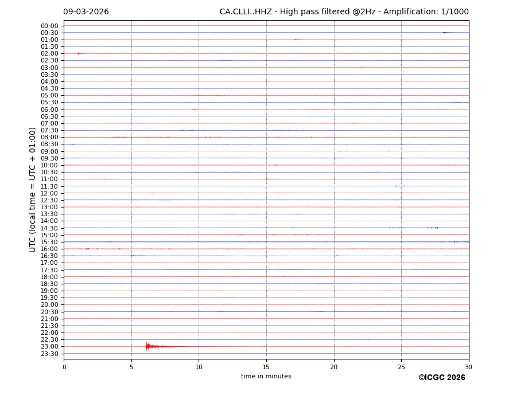This screenshot has height=399, width=532.
Task: Click the small red spike on the 02:00 trace
Action: pos(79,53)
